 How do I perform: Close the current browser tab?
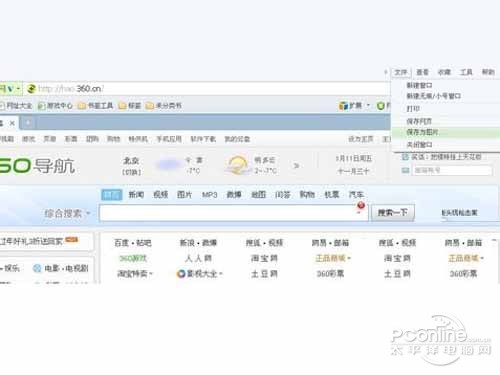coord(12,123)
